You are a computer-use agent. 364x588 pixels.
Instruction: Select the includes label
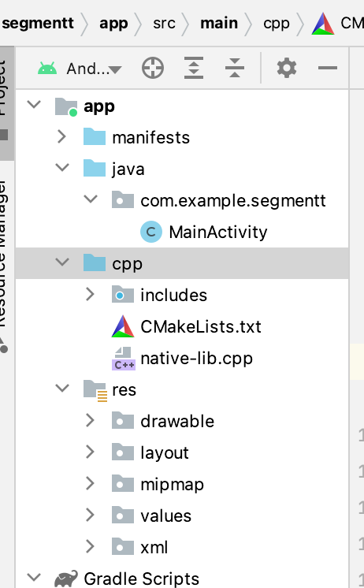(173, 295)
